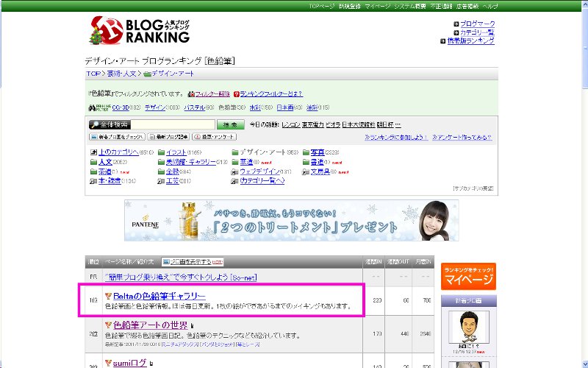Viewport: 588px width, 368px height.
Task: Open the 上のカテゴリへ parent category
Action: (118, 152)
